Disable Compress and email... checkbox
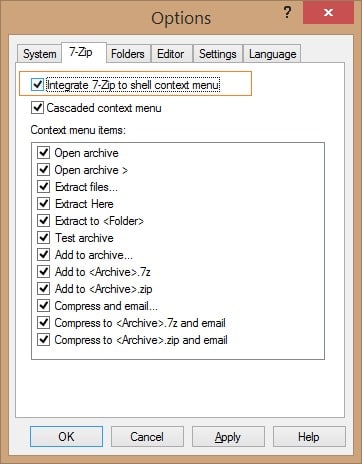The height and width of the screenshot is (464, 362). (43, 305)
